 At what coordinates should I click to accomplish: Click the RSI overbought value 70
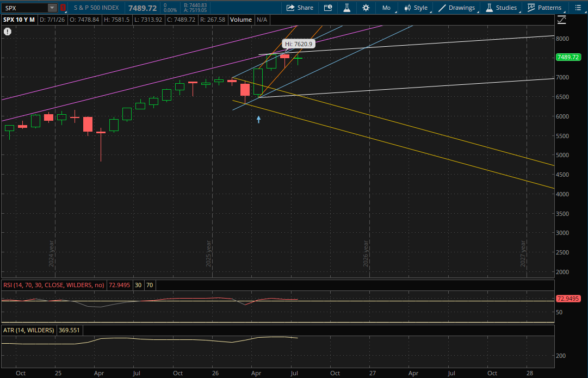coord(150,285)
